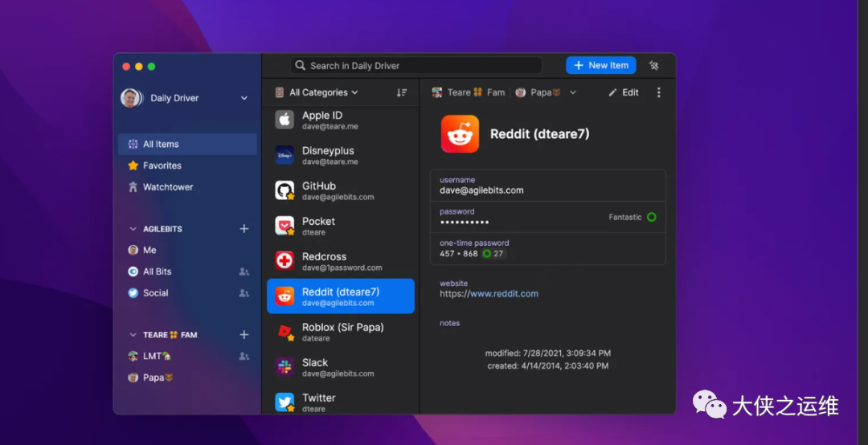
Task: Click the Reddit (dteare7) title heading
Action: pyautogui.click(x=540, y=134)
